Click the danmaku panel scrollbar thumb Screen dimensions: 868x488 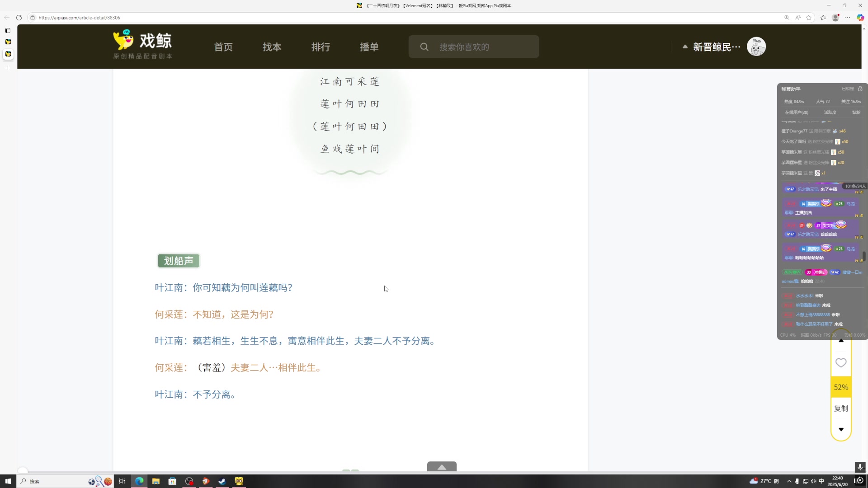[864, 257]
